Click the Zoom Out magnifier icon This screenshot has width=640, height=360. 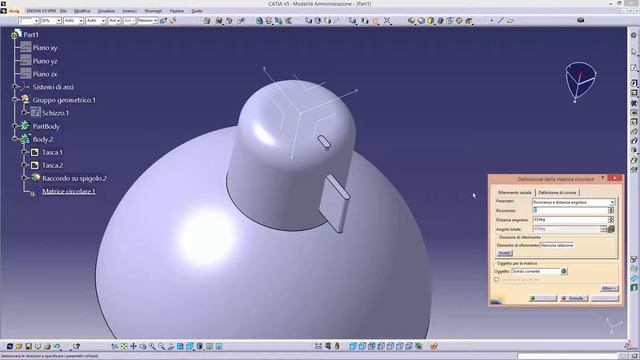click(162, 347)
